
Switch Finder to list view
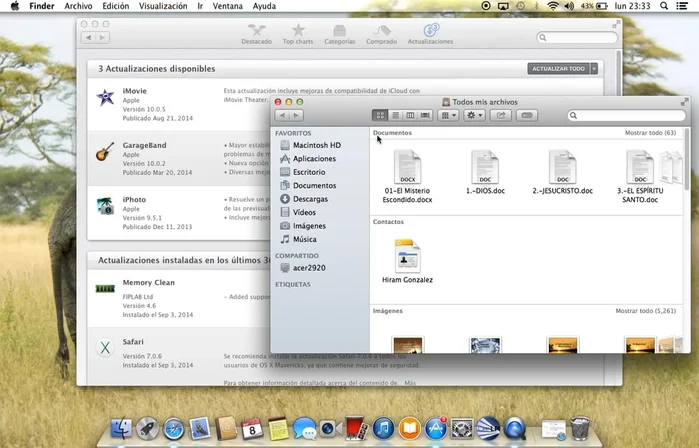395,115
